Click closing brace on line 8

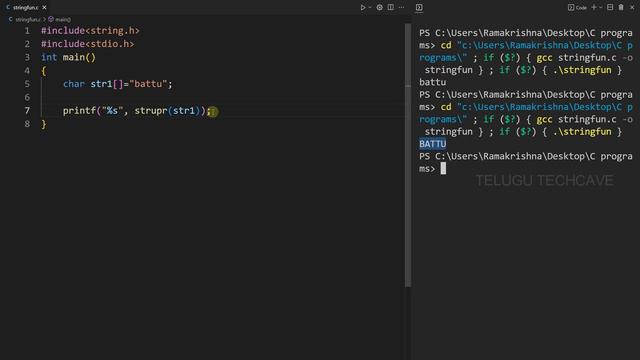click(44, 124)
